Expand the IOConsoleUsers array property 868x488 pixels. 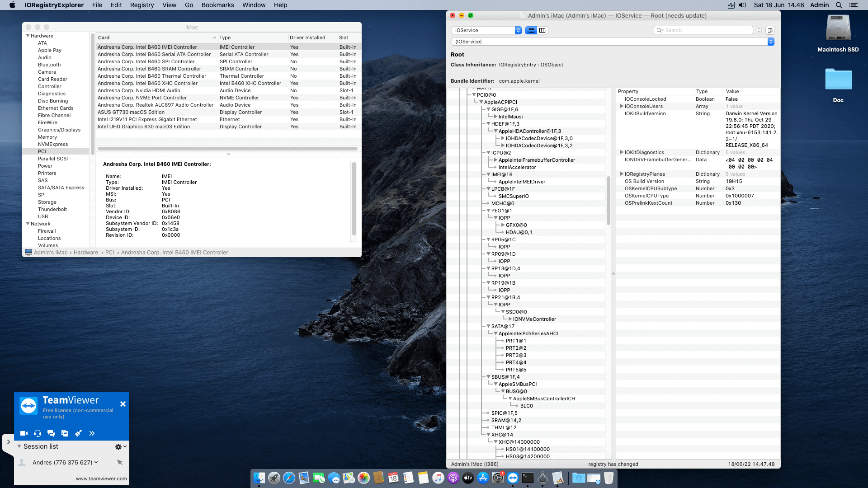(623, 106)
